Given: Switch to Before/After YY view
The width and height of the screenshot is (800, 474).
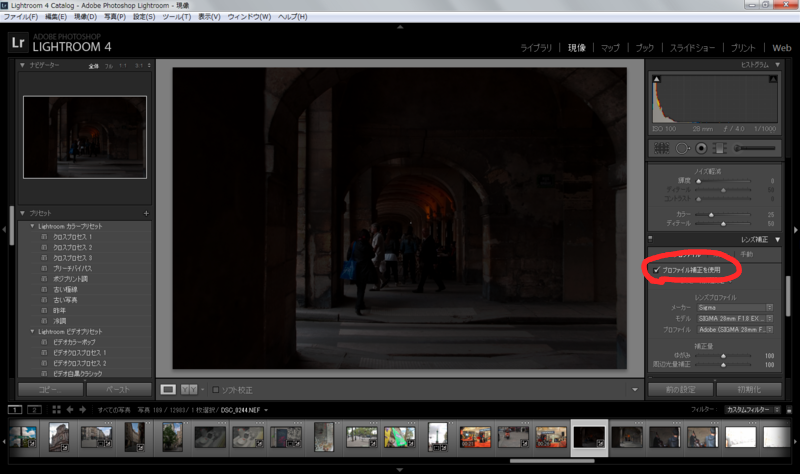Looking at the screenshot, I should pos(189,390).
